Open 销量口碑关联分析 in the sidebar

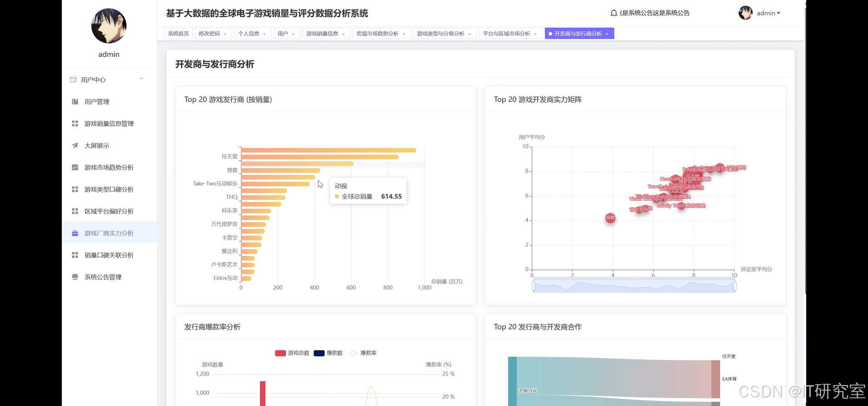tap(110, 255)
